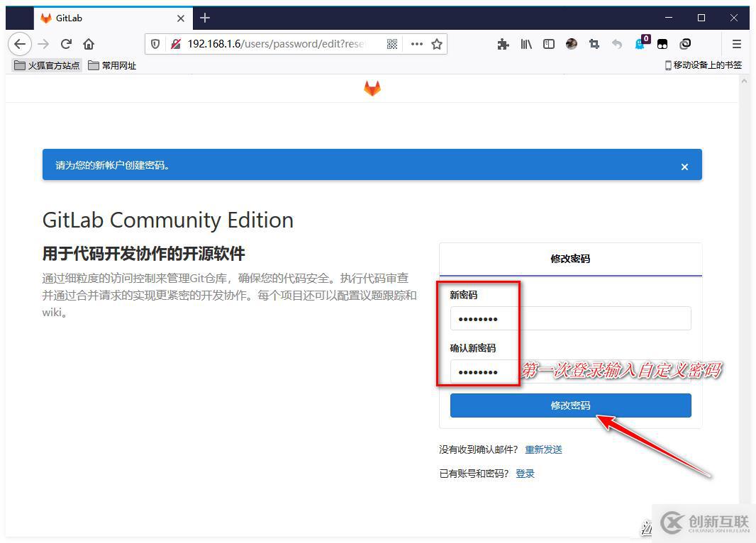756x543 pixels.
Task: Dismiss the blue notification banner
Action: tap(684, 167)
